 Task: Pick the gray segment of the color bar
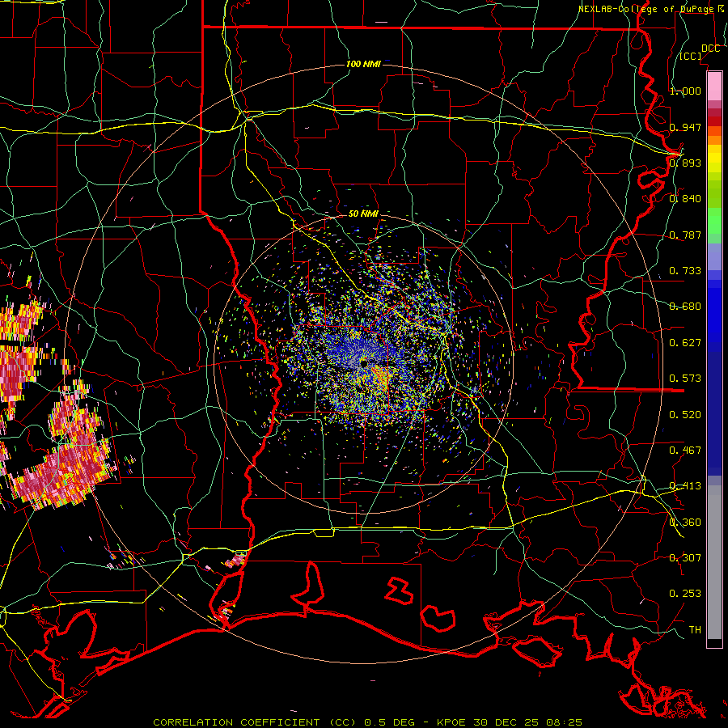pos(714,562)
